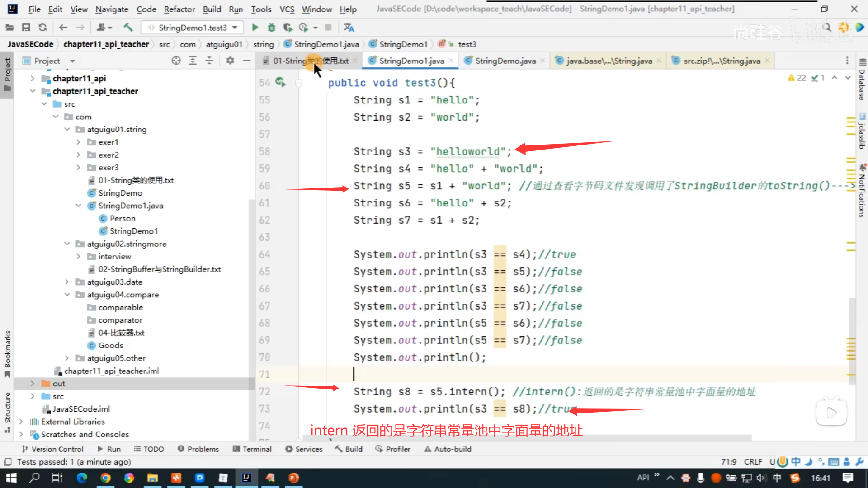The width and height of the screenshot is (868, 488).
Task: Open the Refactor menu
Action: pyautogui.click(x=179, y=9)
